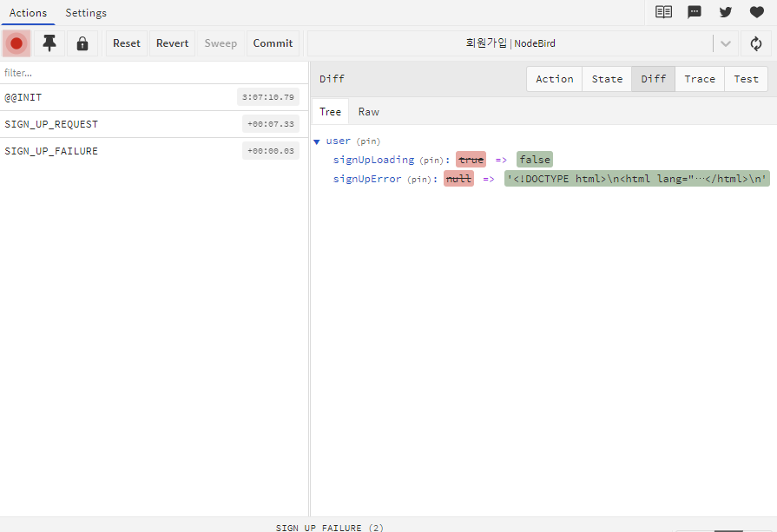Collapse the user tree node
The height and width of the screenshot is (532, 777).
[317, 141]
